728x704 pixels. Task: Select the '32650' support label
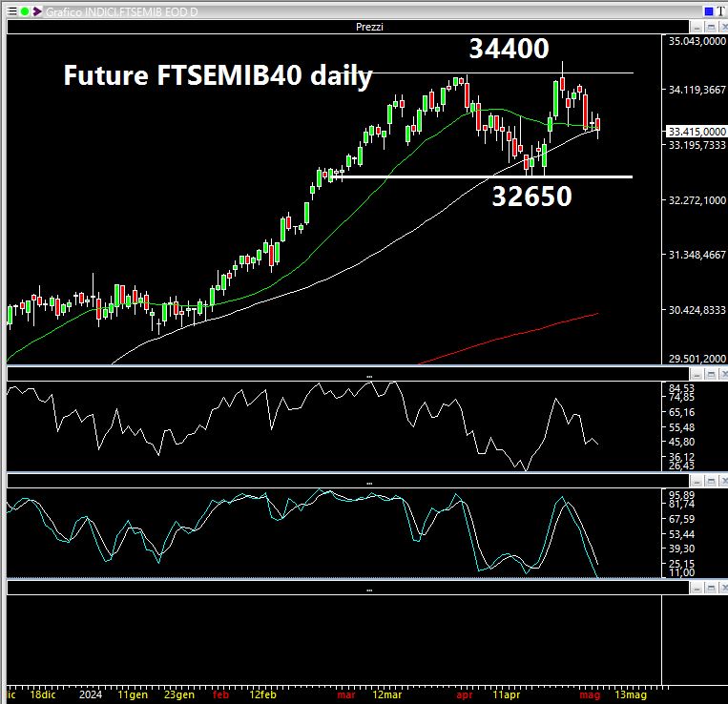pos(531,196)
